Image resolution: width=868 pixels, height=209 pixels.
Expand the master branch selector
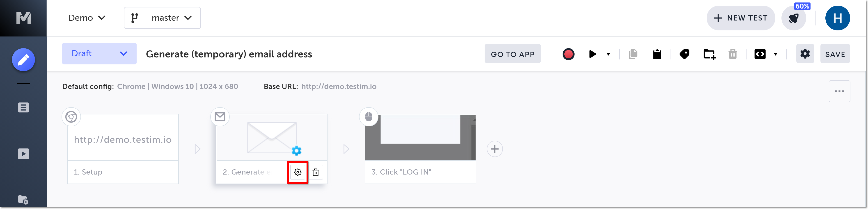point(172,18)
